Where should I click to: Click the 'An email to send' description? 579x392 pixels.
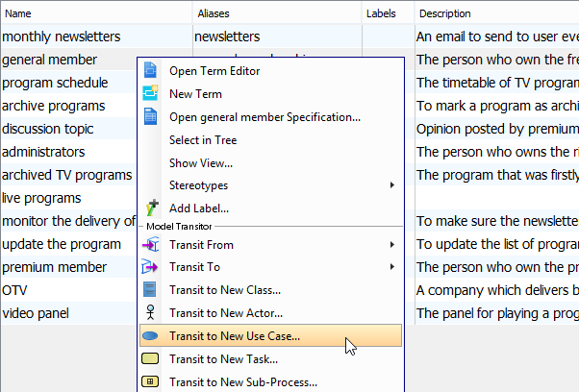(497, 37)
